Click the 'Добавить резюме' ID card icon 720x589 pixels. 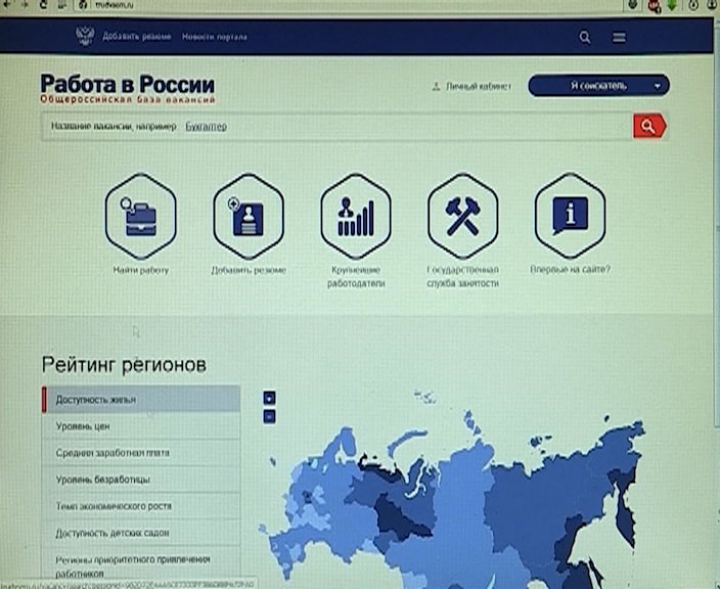pyautogui.click(x=248, y=216)
